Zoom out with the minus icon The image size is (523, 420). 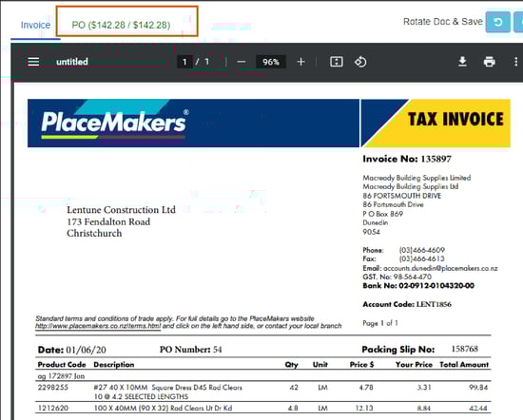(242, 62)
